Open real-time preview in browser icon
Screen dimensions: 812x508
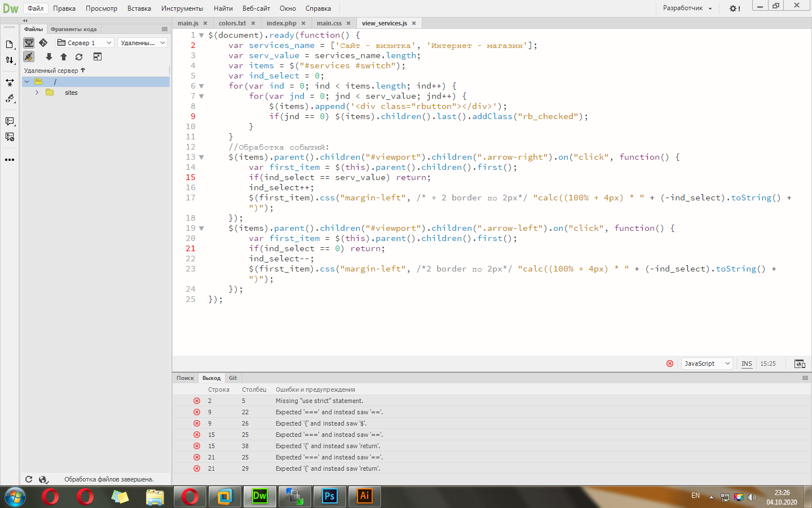pos(800,364)
